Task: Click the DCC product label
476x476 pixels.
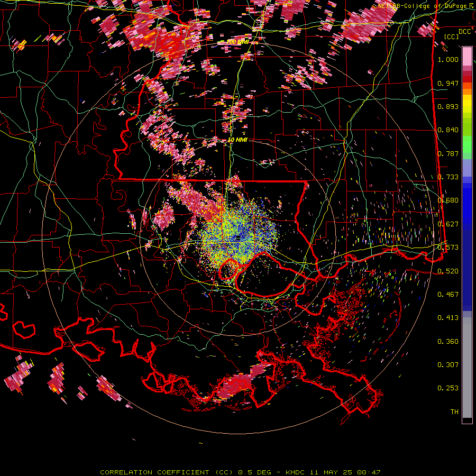Action: [464, 31]
